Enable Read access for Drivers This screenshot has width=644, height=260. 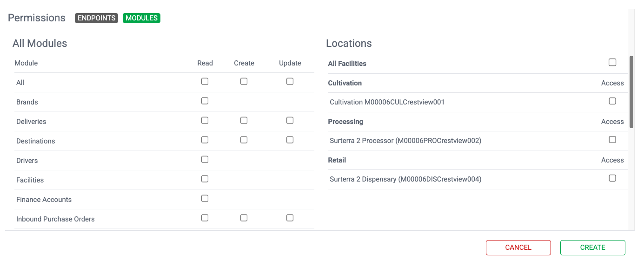[205, 159]
